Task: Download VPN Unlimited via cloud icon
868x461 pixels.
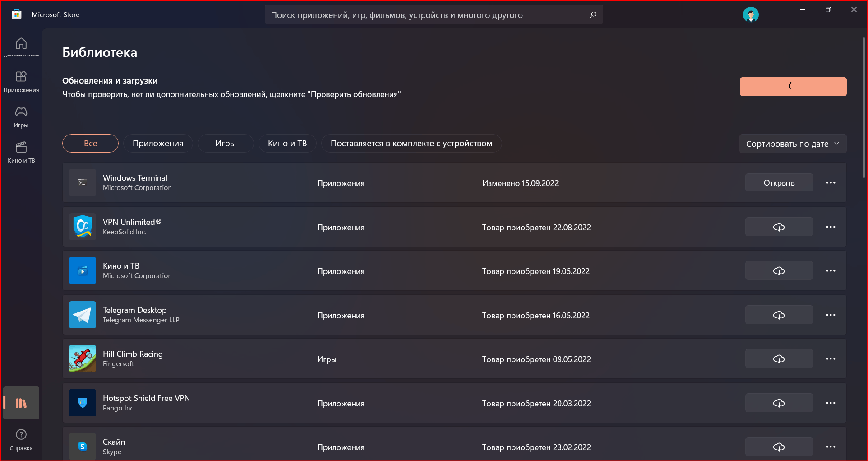Action: click(x=779, y=227)
